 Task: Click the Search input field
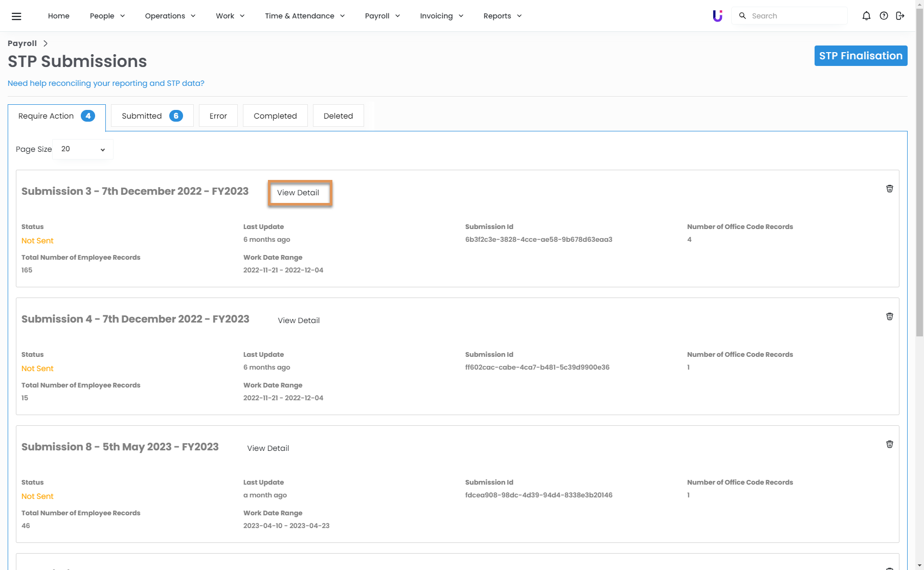coord(795,16)
